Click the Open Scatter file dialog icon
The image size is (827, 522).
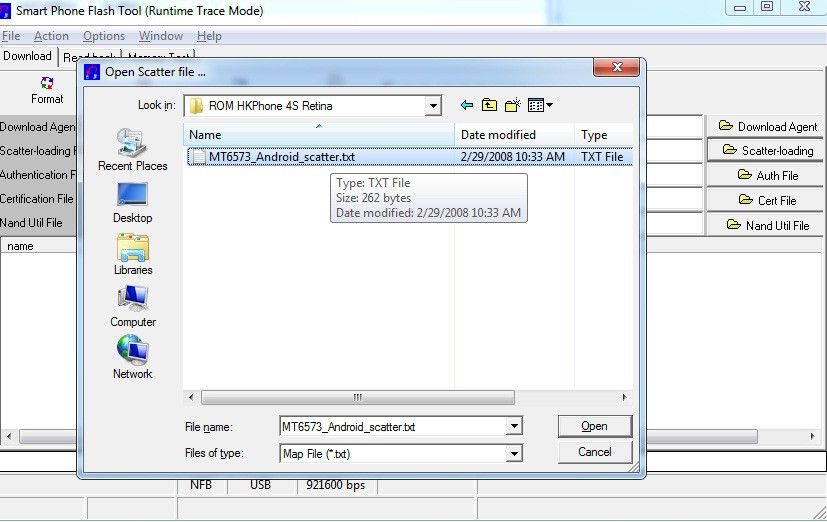click(92, 72)
